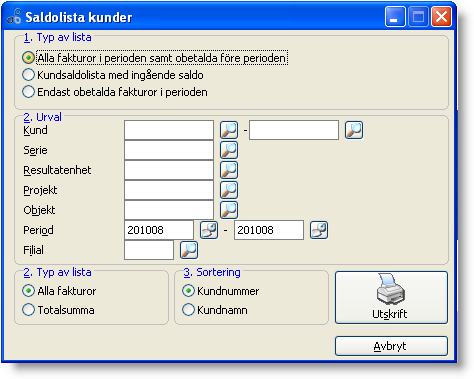The height and width of the screenshot is (379, 474).
Task: Focus the Filial input field
Action: [149, 250]
